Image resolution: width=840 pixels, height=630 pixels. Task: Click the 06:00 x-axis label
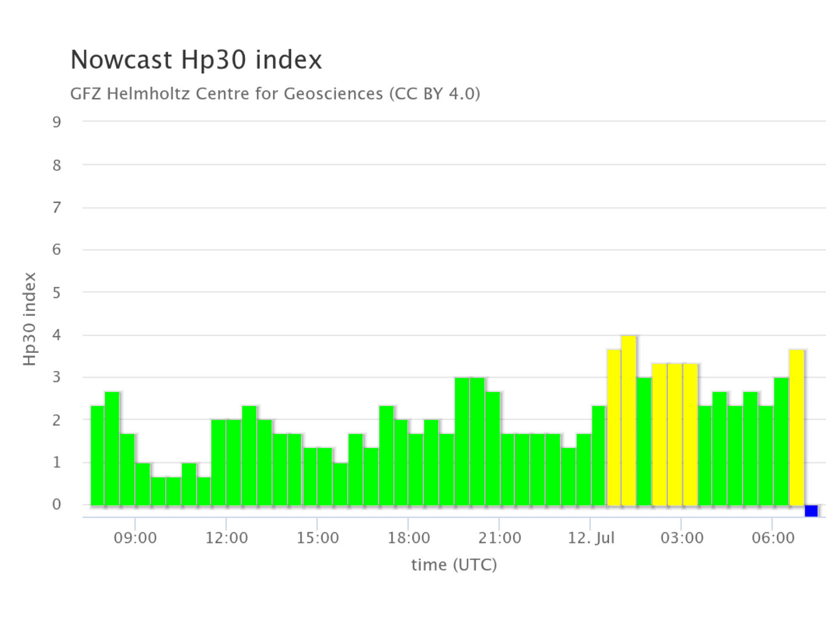(772, 538)
